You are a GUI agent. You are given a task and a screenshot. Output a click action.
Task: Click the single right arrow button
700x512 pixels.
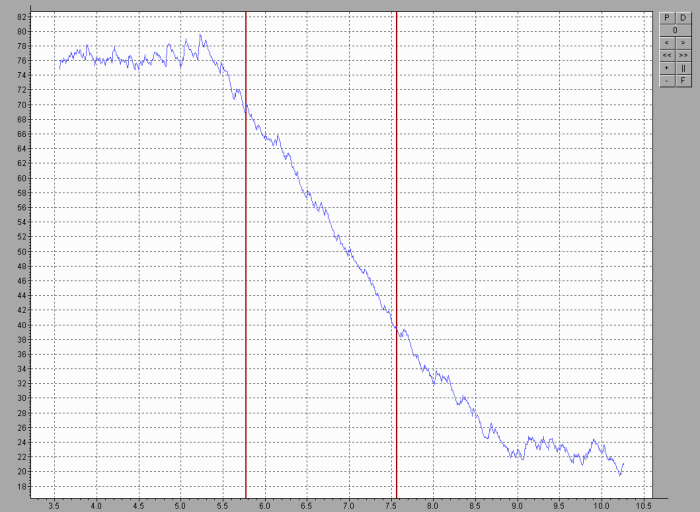point(683,43)
